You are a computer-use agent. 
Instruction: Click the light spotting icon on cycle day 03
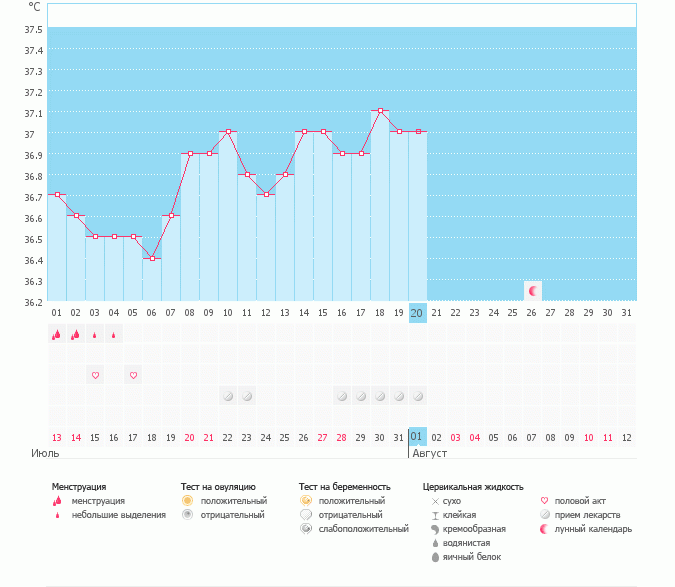point(95,336)
